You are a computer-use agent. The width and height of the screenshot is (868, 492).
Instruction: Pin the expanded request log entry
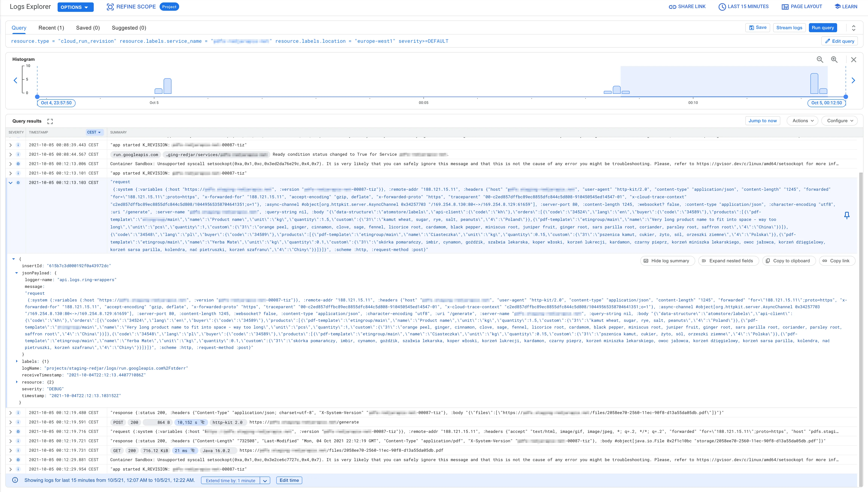pyautogui.click(x=847, y=216)
